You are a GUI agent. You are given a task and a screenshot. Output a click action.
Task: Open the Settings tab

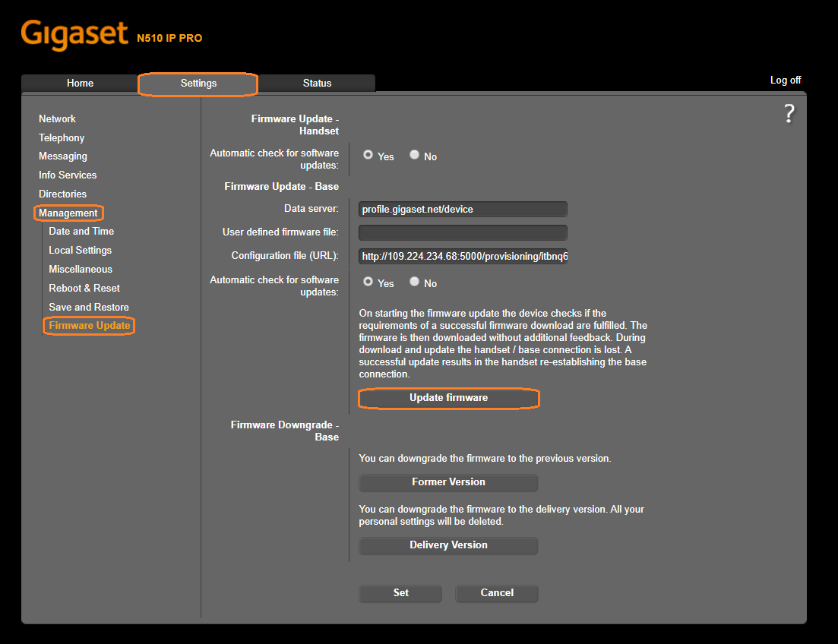(198, 84)
